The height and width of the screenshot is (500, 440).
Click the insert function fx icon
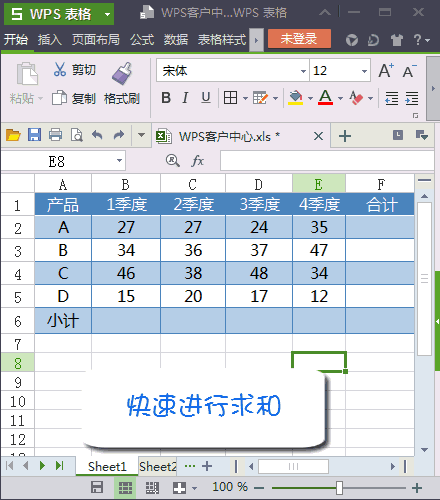197,161
